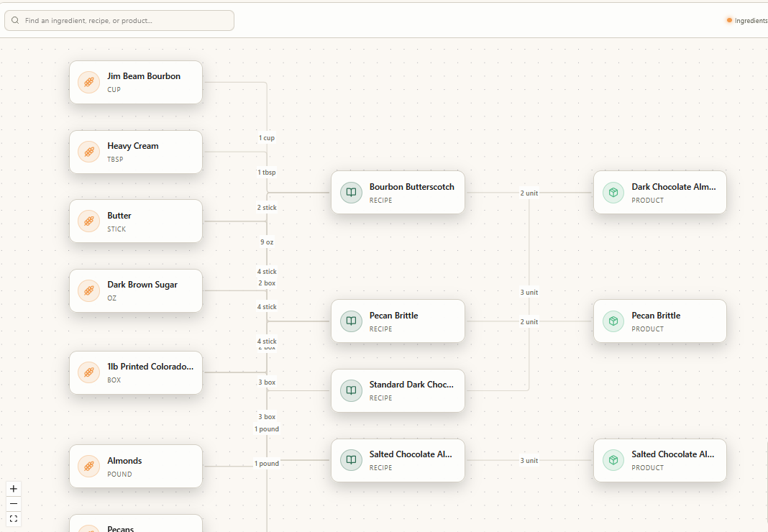Image resolution: width=768 pixels, height=532 pixels.
Task: Click "2 unit" label beside Dark Chocolate Alm...
Action: 529,193
